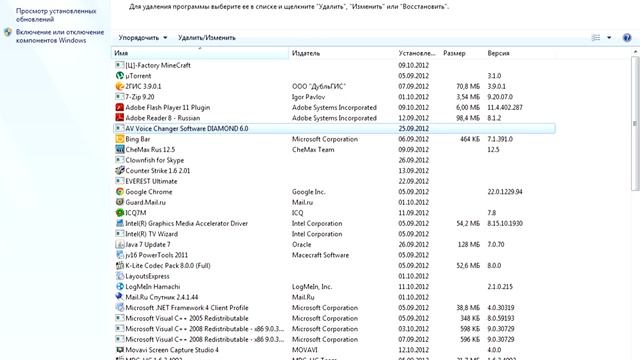Click the Clownfish for Skype icon
The width and height of the screenshot is (640, 360).
120,160
